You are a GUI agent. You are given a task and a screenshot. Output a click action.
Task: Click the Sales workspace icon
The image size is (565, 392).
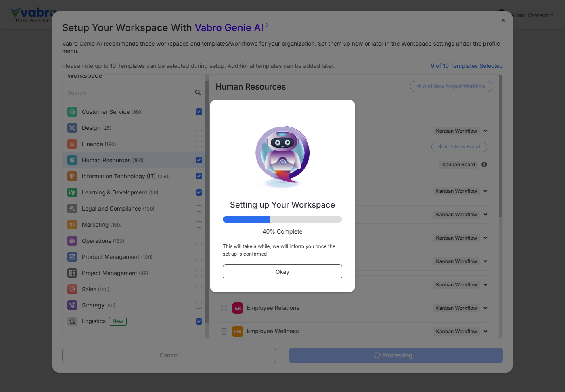(x=72, y=289)
